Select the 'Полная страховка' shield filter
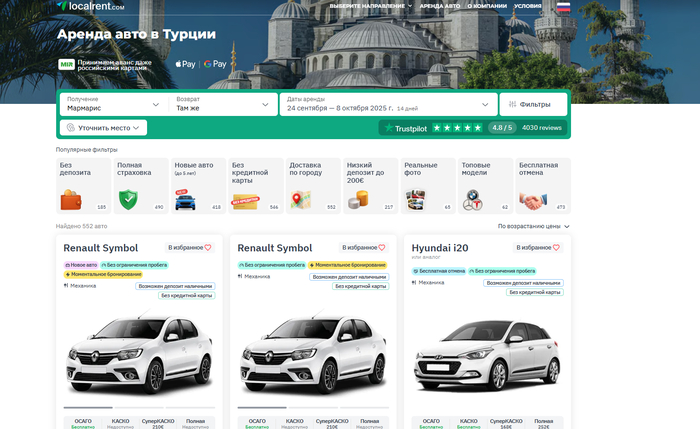The height and width of the screenshot is (429, 700). tap(140, 185)
